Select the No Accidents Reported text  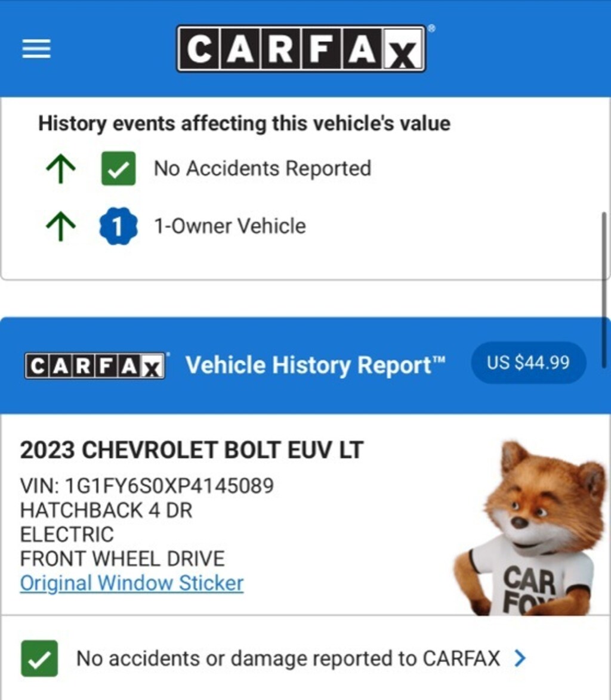pos(263,169)
